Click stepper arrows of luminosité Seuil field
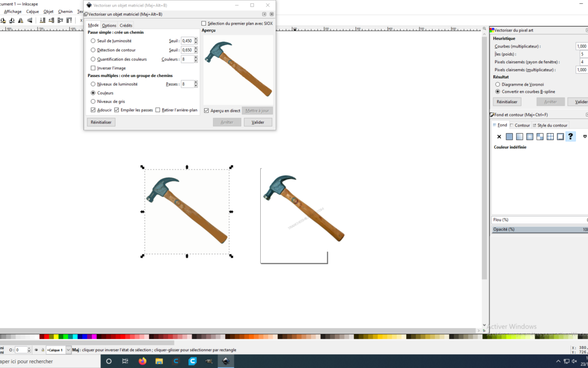 click(196, 40)
